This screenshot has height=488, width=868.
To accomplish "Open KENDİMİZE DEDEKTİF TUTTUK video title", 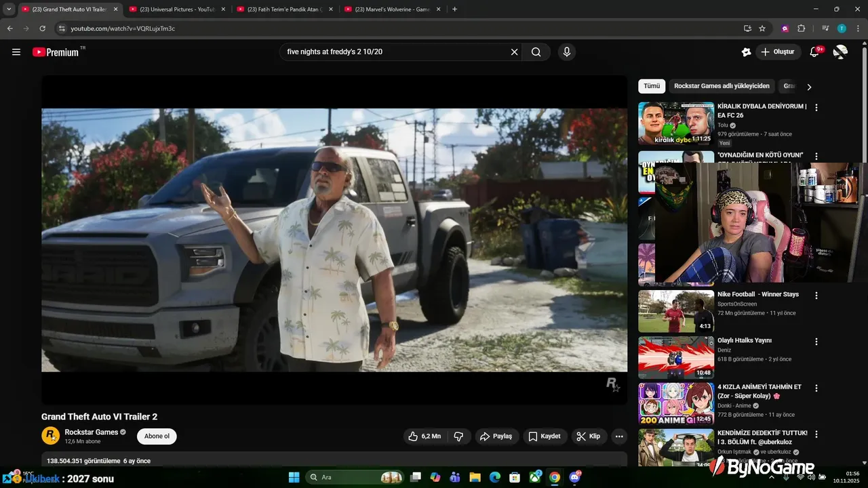I will 762,437.
